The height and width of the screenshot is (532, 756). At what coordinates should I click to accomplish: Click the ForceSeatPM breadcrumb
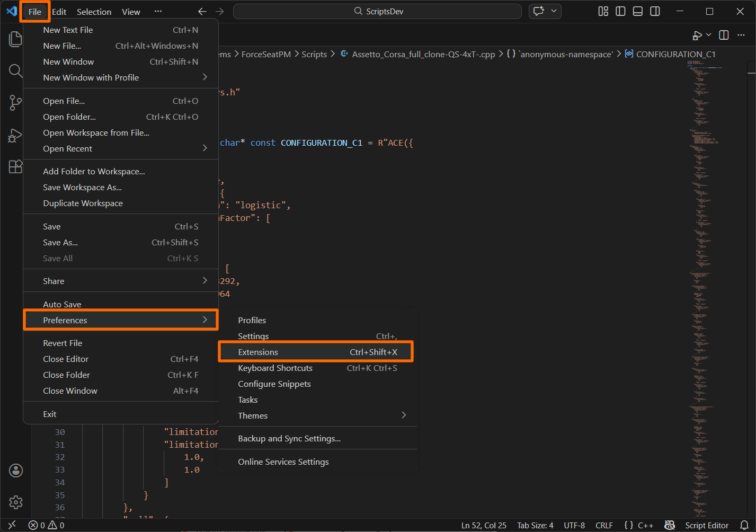(x=266, y=54)
